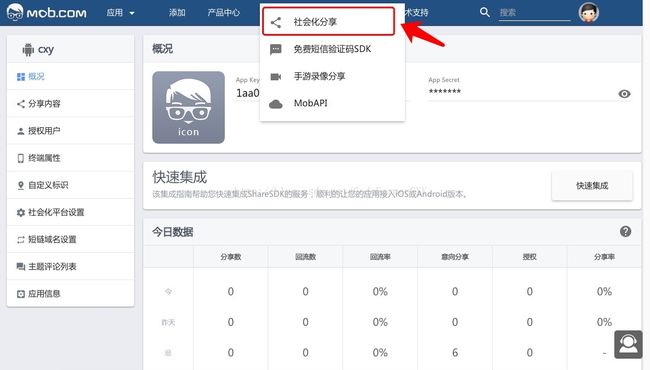Viewport: 650px width, 370px height.
Task: Click the share icon beside 分享内容
Action: click(21, 104)
